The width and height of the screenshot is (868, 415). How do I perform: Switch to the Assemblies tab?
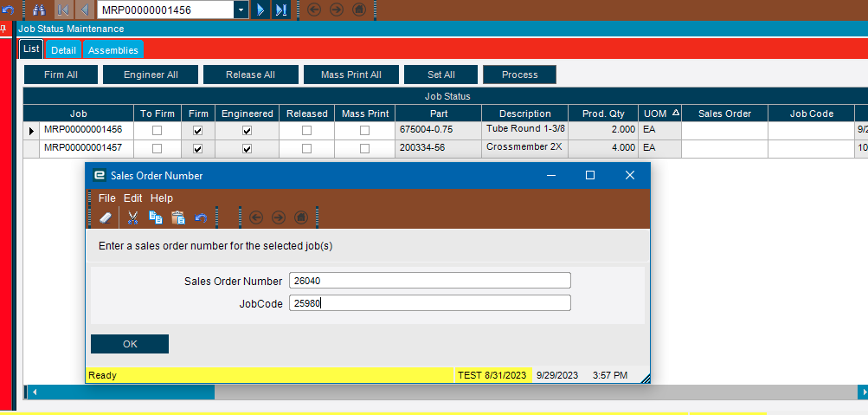coord(113,50)
